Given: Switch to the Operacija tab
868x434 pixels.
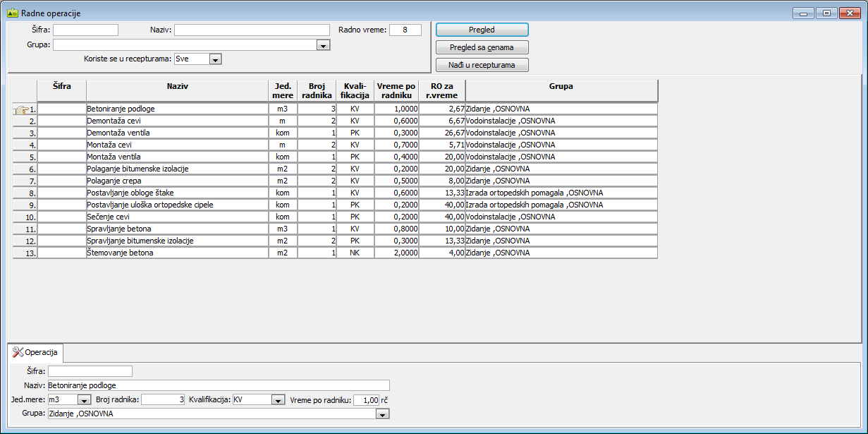Looking at the screenshot, I should tap(35, 351).
